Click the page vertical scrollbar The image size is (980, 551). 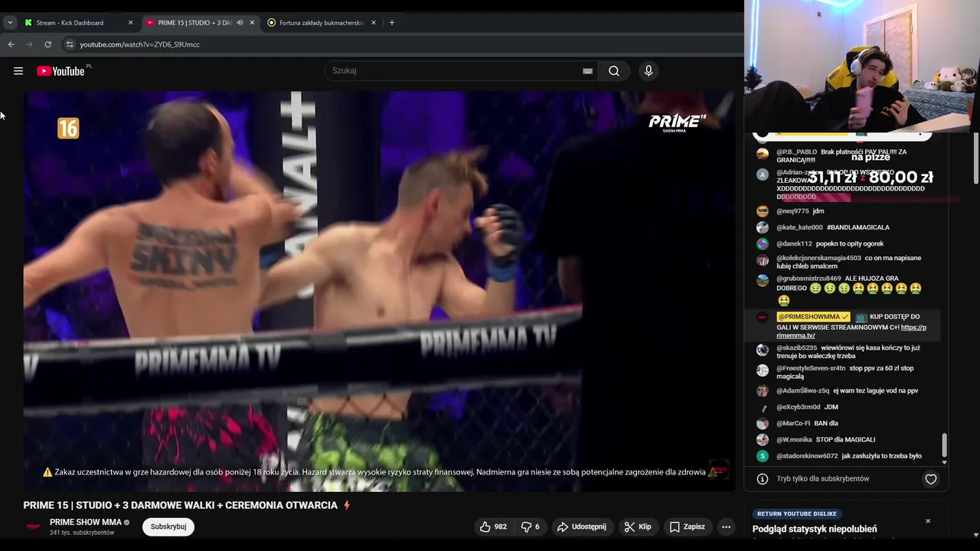point(975,158)
